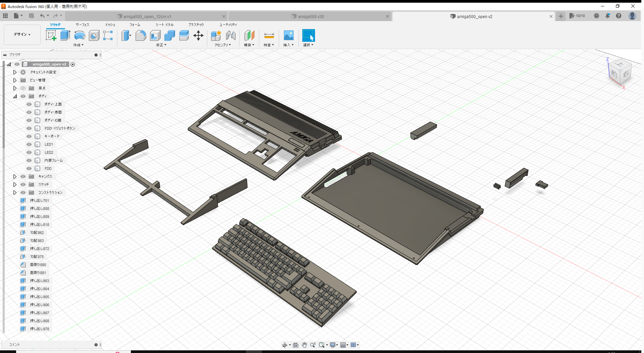Hide the キーボード body with its eye icon
This screenshot has width=644, height=353.
[29, 136]
